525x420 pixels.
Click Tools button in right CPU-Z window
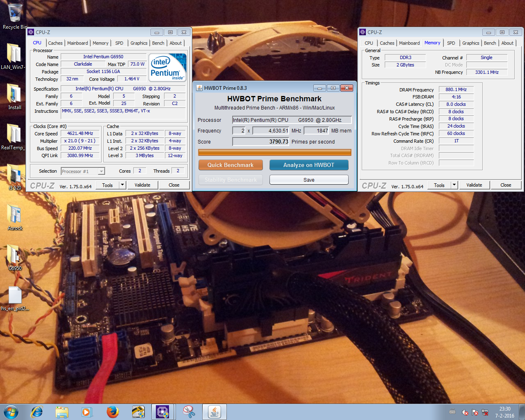click(439, 185)
